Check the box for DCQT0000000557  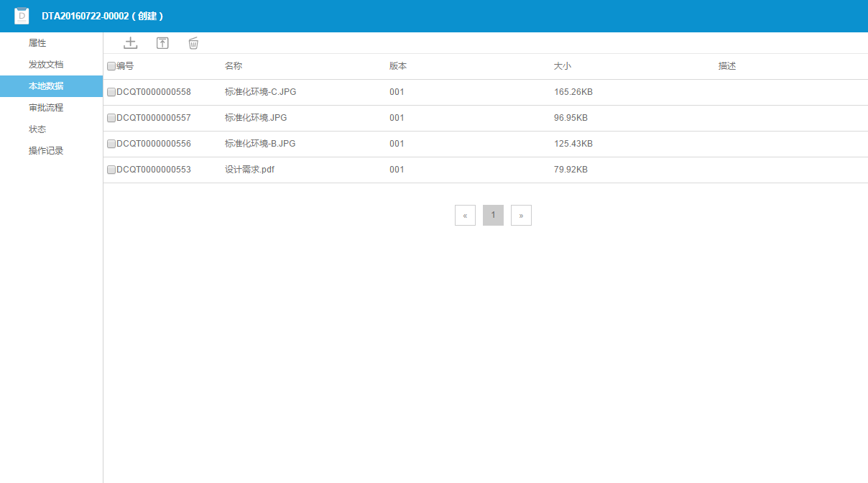point(111,118)
